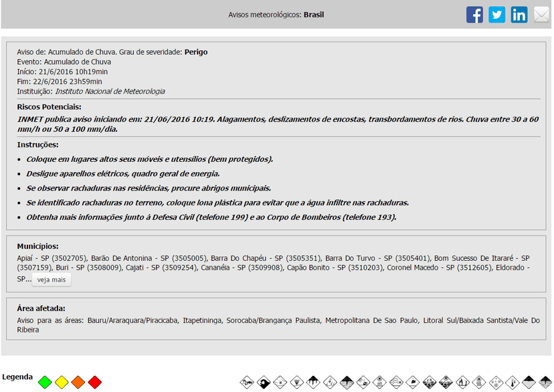Click the sea wave warning legend icon
This screenshot has width=554, height=392.
tap(264, 382)
